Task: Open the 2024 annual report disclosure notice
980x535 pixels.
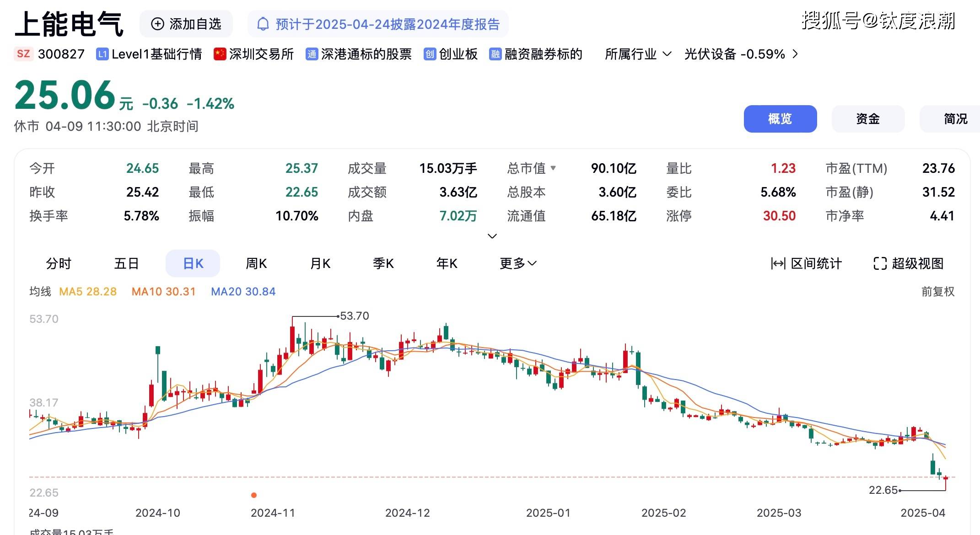Action: (x=378, y=24)
